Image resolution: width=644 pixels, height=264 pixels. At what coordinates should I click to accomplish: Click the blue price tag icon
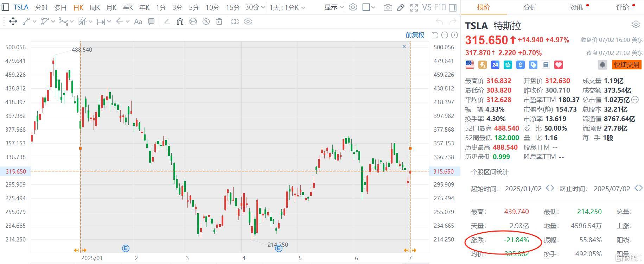(533, 65)
